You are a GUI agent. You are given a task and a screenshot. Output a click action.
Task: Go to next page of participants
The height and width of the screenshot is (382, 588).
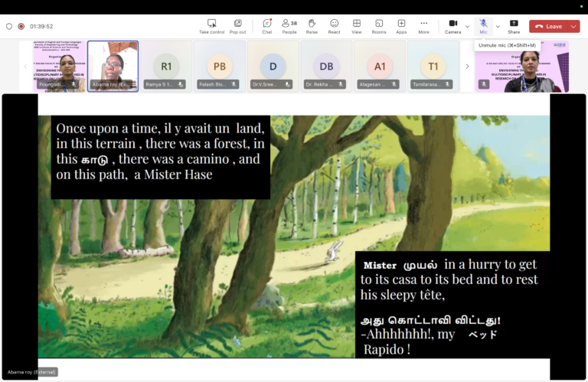point(467,67)
